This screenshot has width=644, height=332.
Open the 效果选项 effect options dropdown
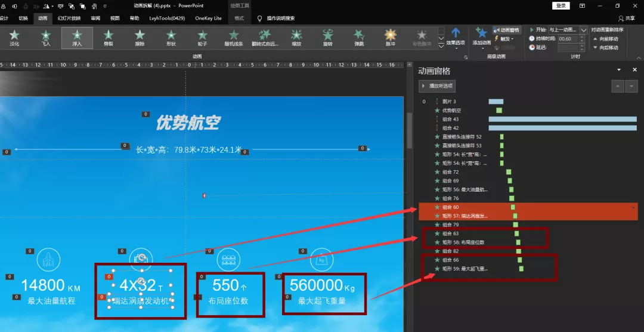coord(456,38)
